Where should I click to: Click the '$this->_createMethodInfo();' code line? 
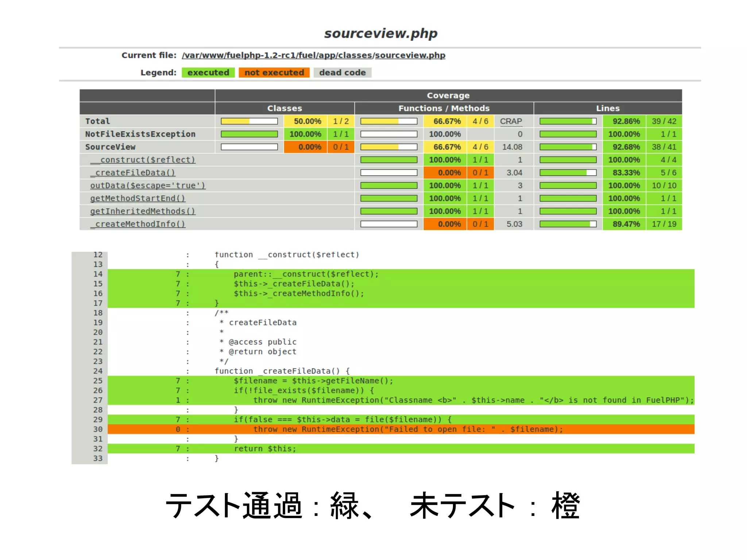tap(401, 293)
